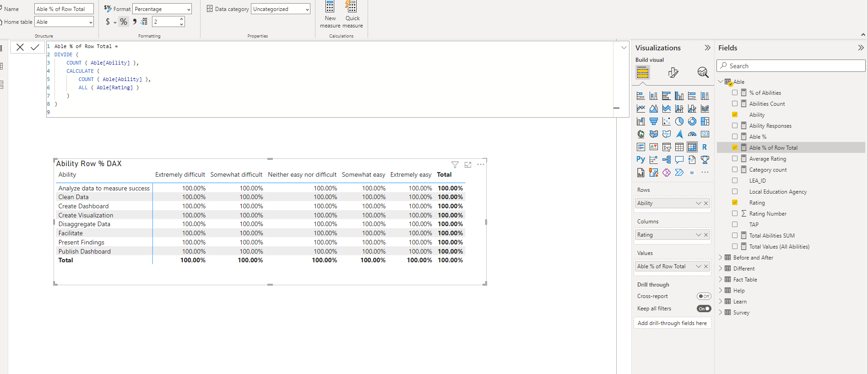
Task: Open the Rating field menu in Columns
Action: (x=699, y=235)
